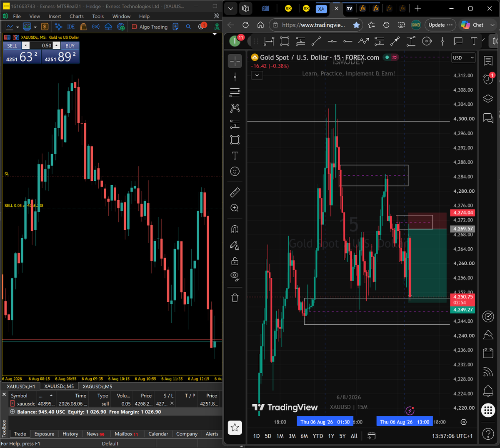Click the New Order document icon

point(175,27)
